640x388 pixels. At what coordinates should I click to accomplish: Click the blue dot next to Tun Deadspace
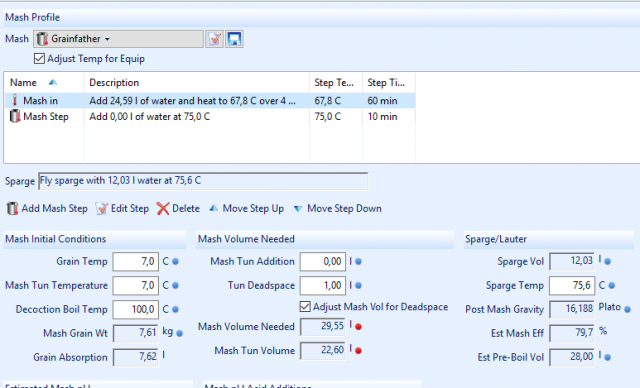coord(358,286)
